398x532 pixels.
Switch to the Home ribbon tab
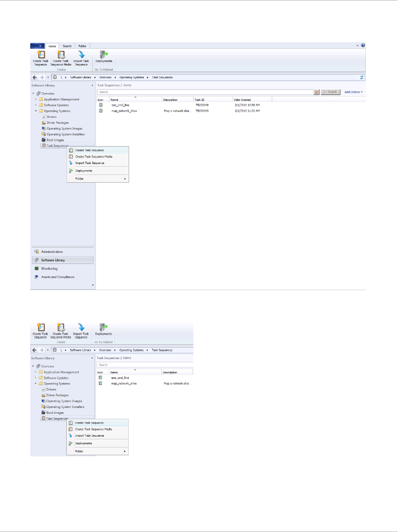point(52,46)
